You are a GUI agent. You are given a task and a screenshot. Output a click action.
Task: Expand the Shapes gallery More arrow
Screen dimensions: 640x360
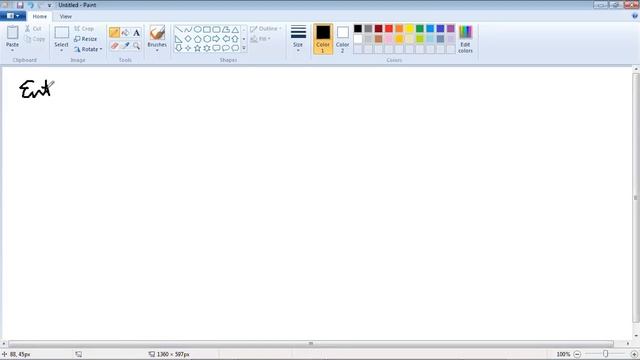click(x=244, y=48)
